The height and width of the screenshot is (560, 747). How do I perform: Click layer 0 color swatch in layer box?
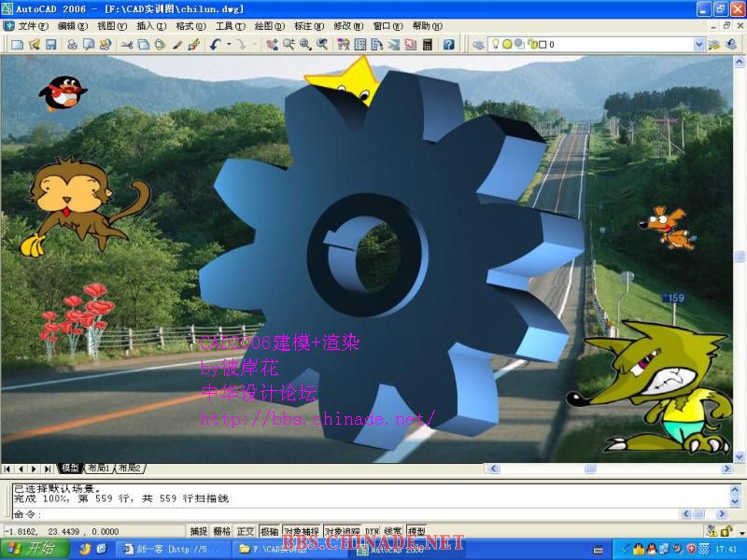pos(543,44)
